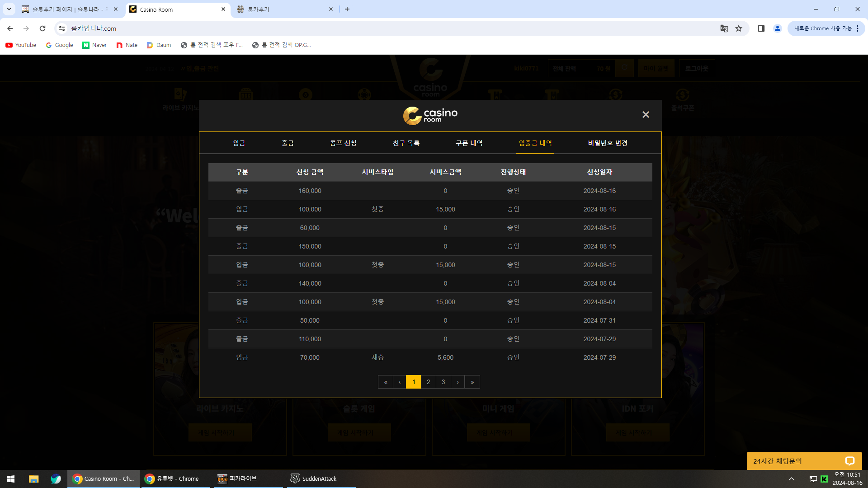Image resolution: width=868 pixels, height=488 pixels.
Task: Open File Explorer from the taskbar
Action: (x=33, y=479)
